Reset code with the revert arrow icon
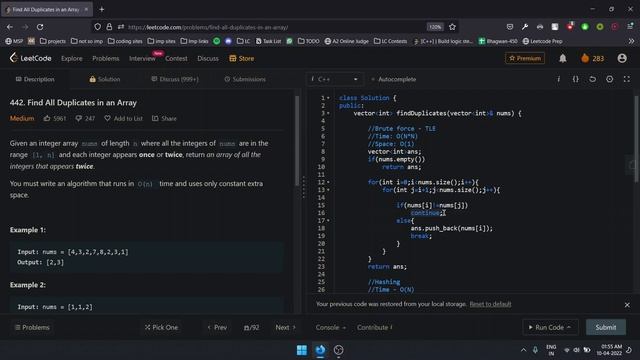The image size is (640, 360). 592,79
